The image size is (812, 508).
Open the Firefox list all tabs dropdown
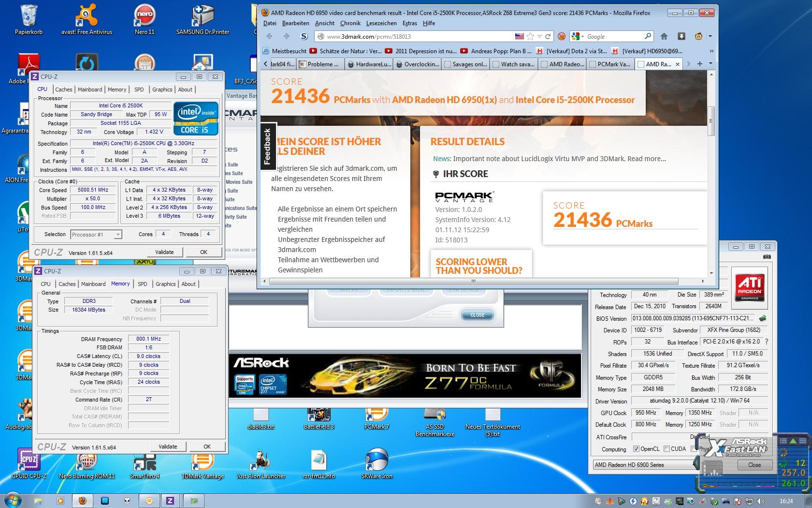710,63
